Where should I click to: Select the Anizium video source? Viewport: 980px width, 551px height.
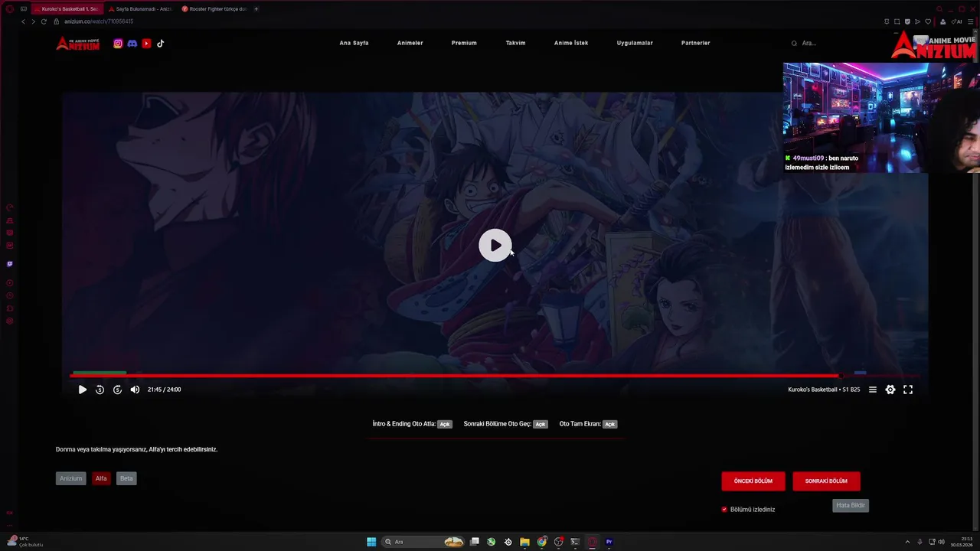point(70,478)
